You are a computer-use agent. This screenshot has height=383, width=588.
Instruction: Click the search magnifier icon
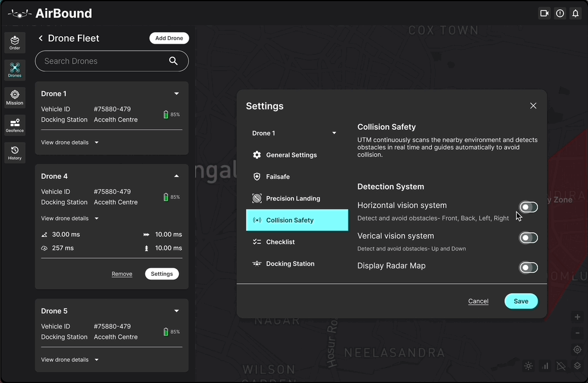pyautogui.click(x=173, y=61)
